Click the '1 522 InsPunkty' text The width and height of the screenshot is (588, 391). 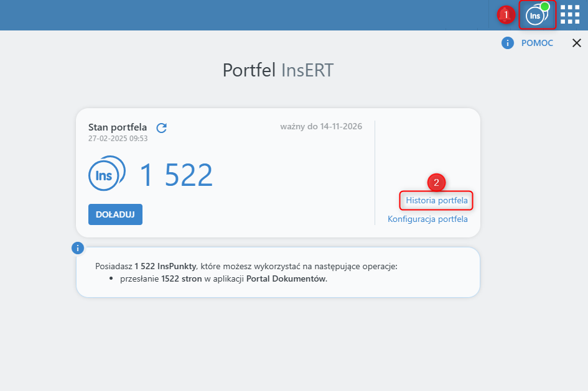[166, 266]
